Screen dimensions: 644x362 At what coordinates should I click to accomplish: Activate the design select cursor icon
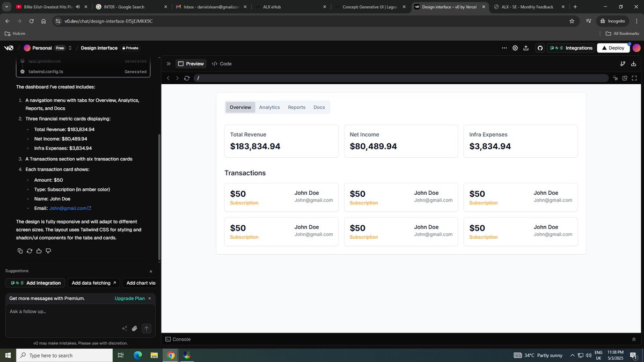coord(615,78)
